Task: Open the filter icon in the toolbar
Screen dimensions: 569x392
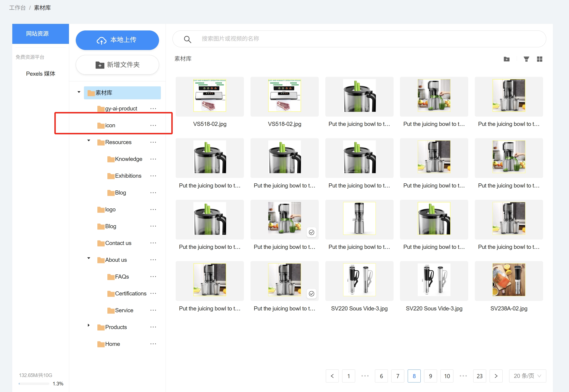Action: click(526, 59)
